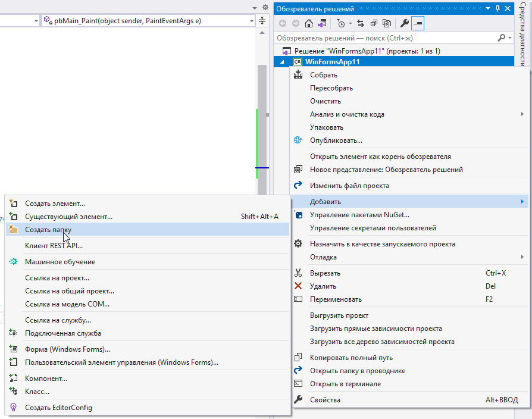Select "Создать папку" from the submenu
This screenshot has width=532, height=419.
tap(48, 229)
